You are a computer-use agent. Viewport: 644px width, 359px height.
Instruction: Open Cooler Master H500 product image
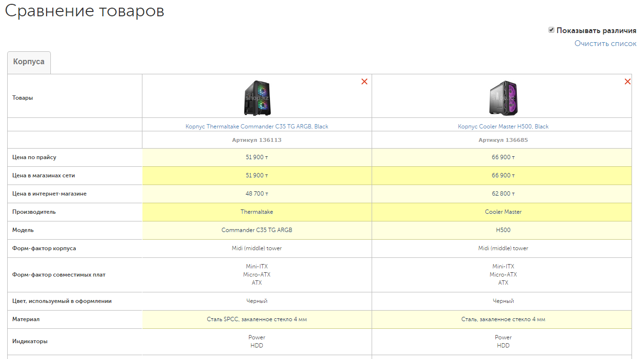(x=503, y=98)
